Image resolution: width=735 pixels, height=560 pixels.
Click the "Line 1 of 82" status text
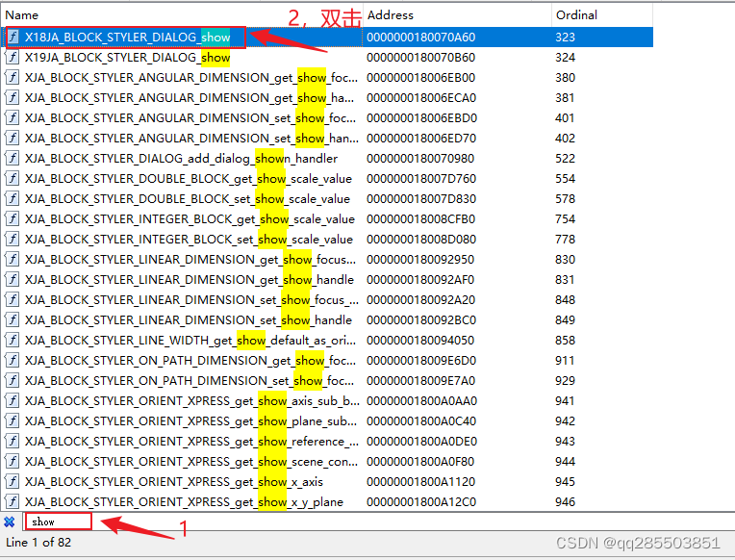[x=38, y=543]
